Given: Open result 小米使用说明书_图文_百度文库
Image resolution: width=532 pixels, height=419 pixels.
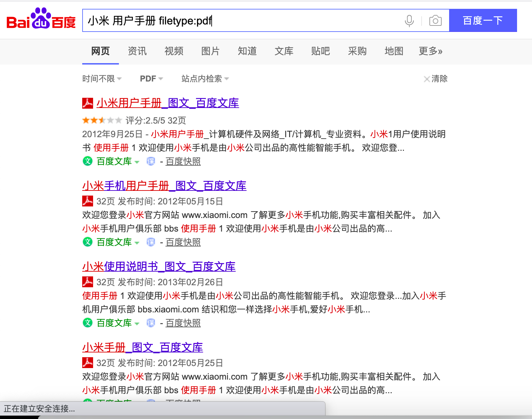Looking at the screenshot, I should click(159, 267).
